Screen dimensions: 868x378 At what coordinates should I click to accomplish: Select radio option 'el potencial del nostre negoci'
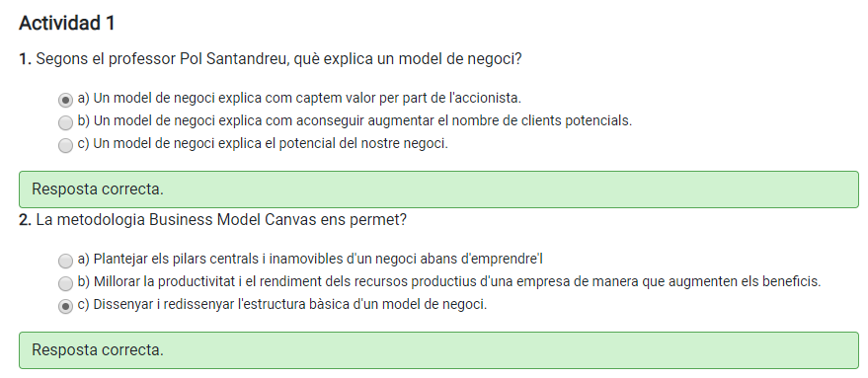pos(65,145)
